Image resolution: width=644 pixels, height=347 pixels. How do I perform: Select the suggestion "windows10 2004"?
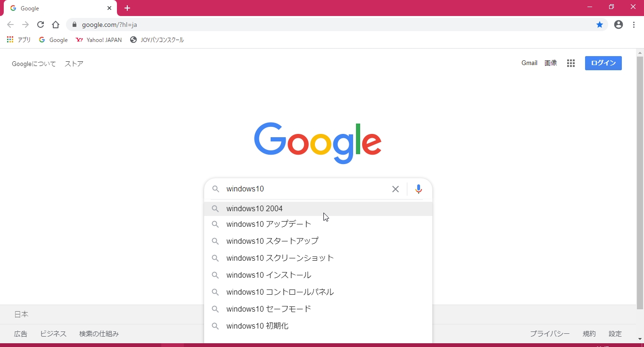click(x=255, y=208)
